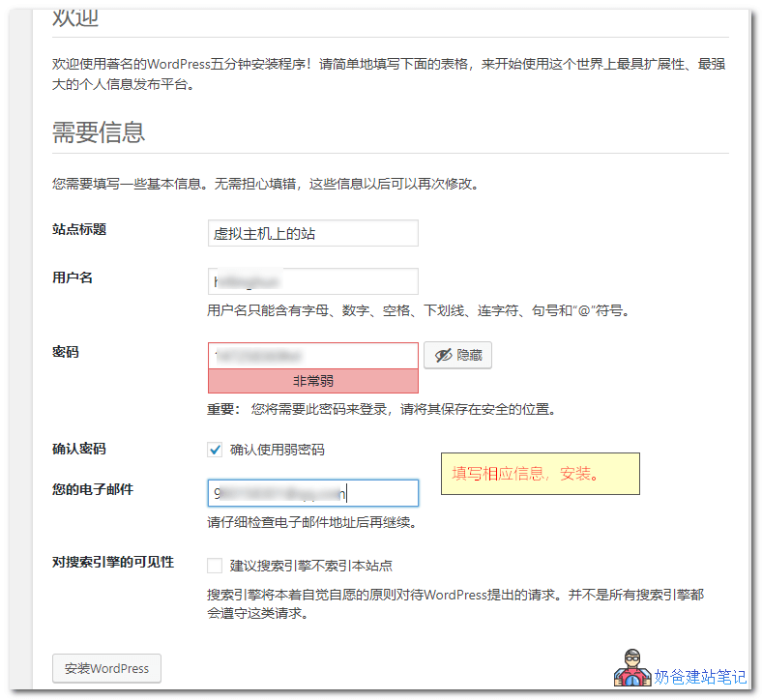Click the 确认使用弱密码 checkbox label text
Screen dimensions: 762x700
[277, 450]
